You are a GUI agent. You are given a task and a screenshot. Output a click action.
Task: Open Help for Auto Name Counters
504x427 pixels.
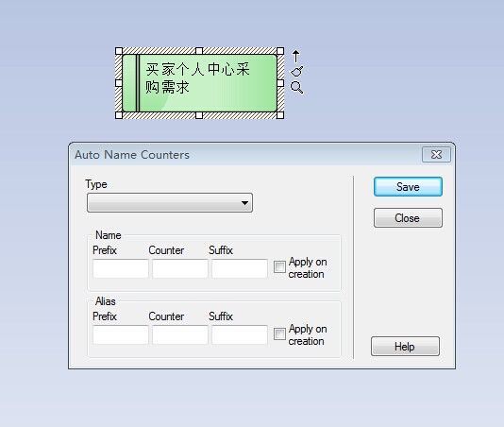[405, 347]
